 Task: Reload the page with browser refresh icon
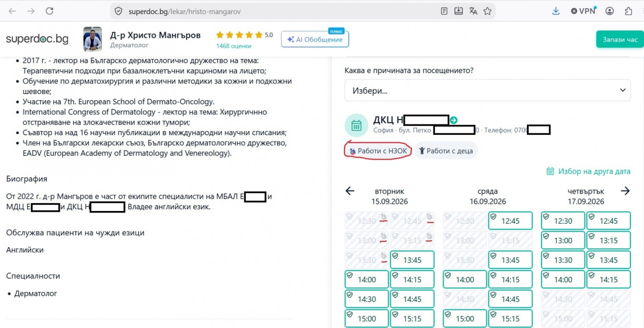[49, 11]
